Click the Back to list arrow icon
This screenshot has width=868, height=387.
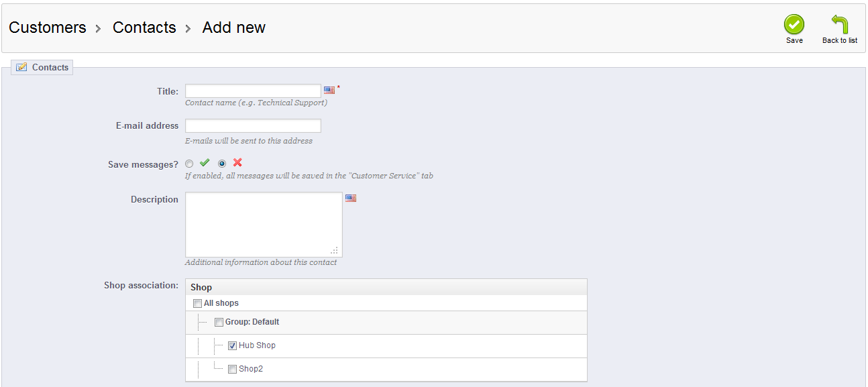[x=839, y=23]
